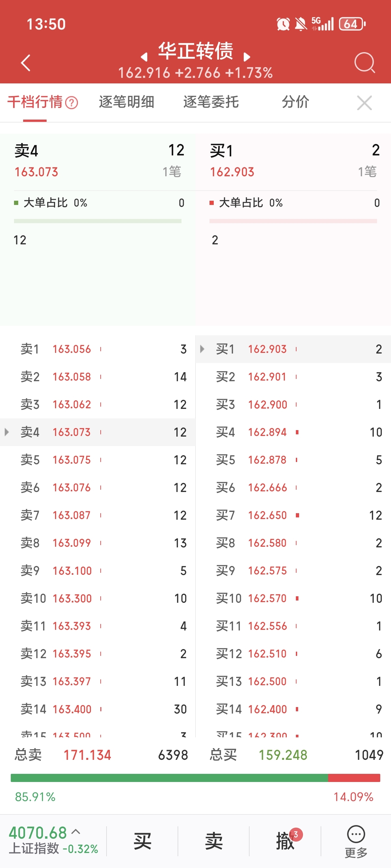Open the search magnifier icon
This screenshot has height=868, width=391.
(364, 63)
